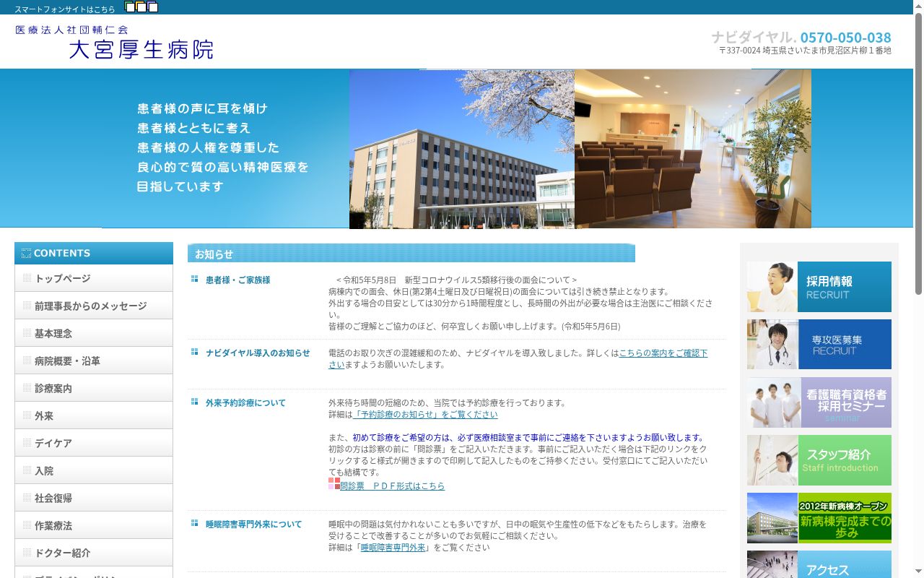
Task: Click the ナビダイヤル導入のお知らせ heading
Action: (x=258, y=353)
